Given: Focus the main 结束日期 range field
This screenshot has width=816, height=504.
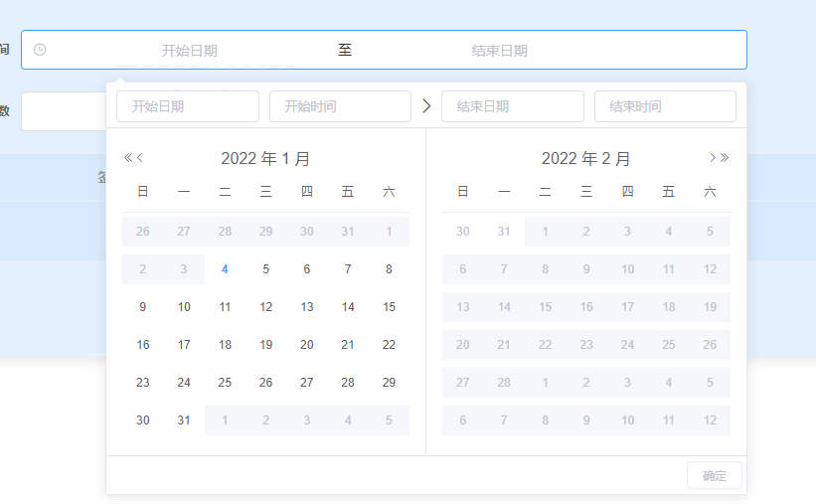Looking at the screenshot, I should point(500,50).
